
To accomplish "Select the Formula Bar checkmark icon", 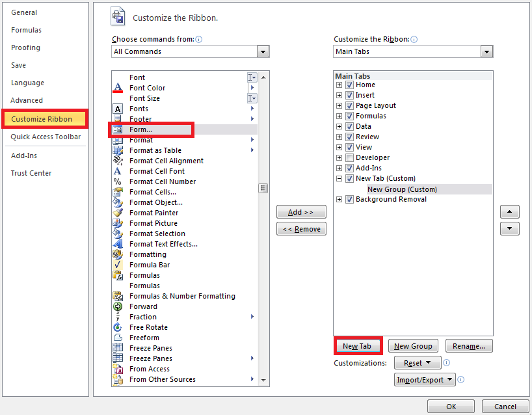I will (118, 265).
